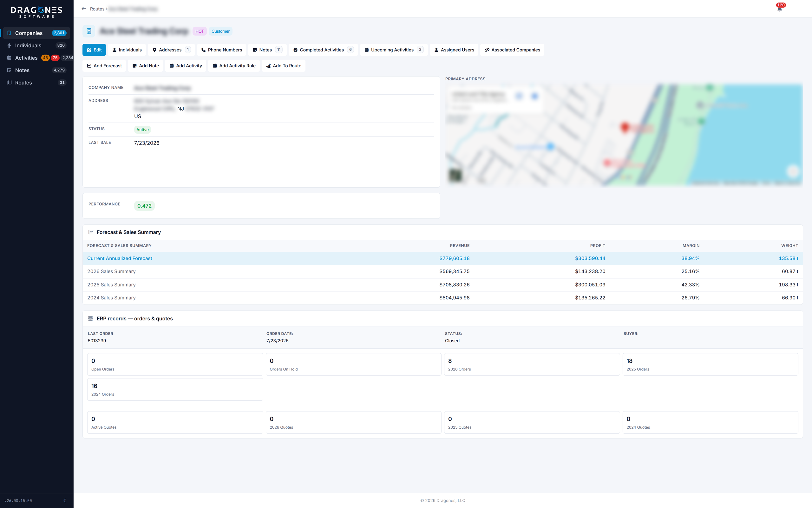The width and height of the screenshot is (812, 508).
Task: Click Add To Route button
Action: click(x=284, y=66)
